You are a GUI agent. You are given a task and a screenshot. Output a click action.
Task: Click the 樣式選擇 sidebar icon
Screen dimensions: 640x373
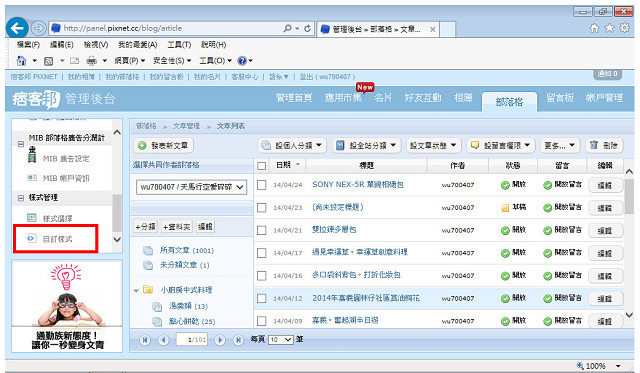32,218
